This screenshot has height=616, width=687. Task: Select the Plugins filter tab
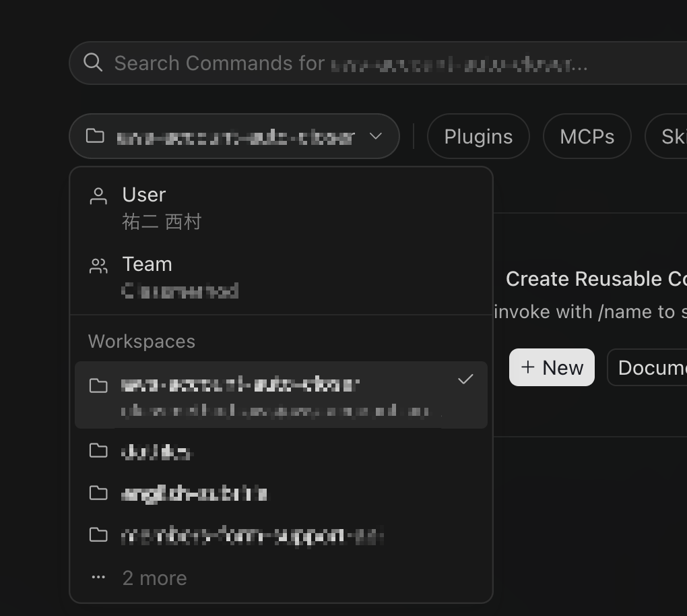(x=478, y=136)
